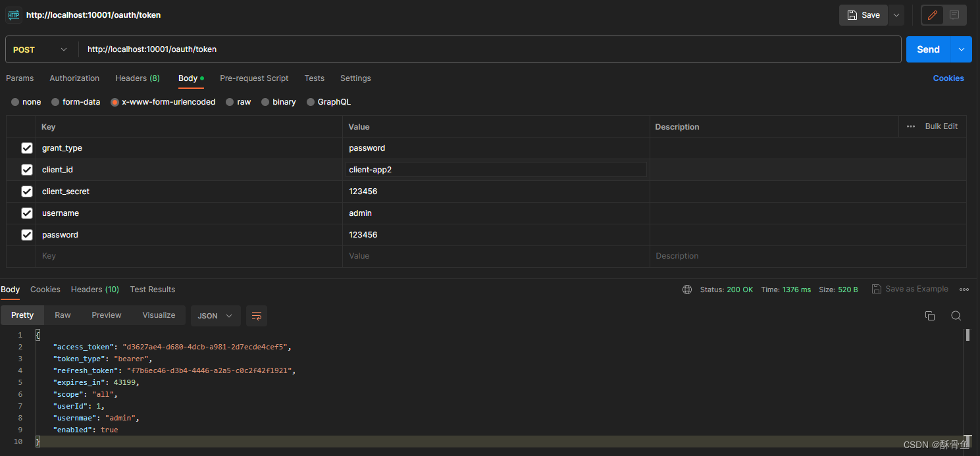
Task: Click Bulk Edit
Action: pos(941,126)
